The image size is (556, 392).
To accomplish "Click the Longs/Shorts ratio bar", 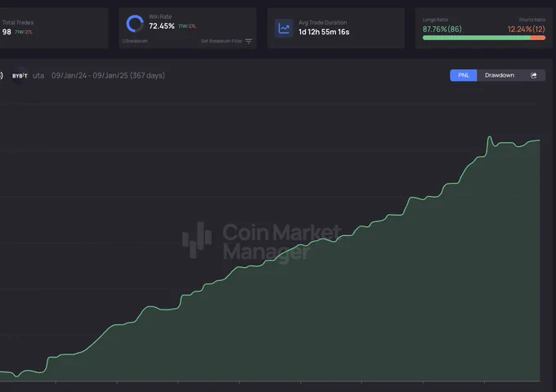I will coord(484,38).
